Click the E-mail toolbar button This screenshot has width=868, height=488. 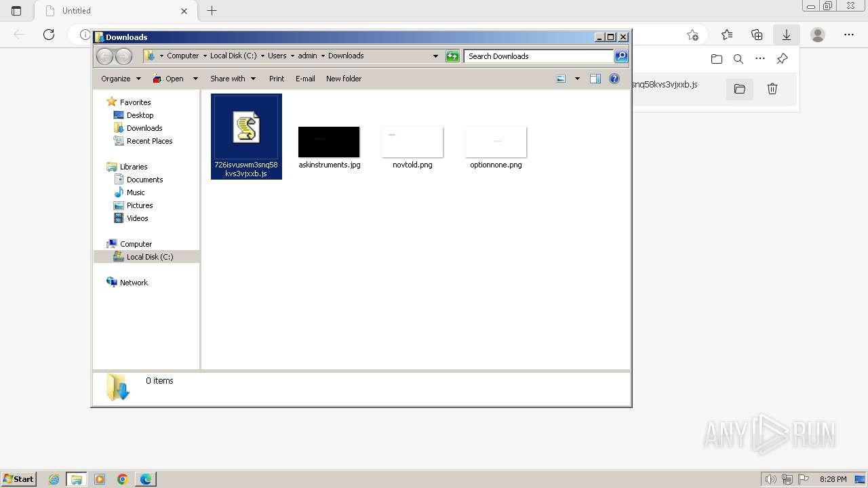pyautogui.click(x=305, y=79)
